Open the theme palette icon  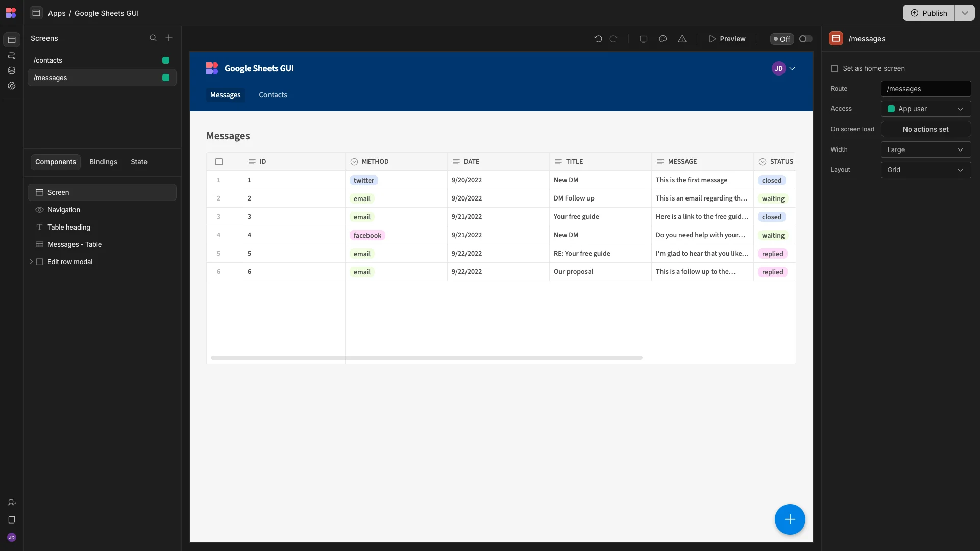point(663,39)
